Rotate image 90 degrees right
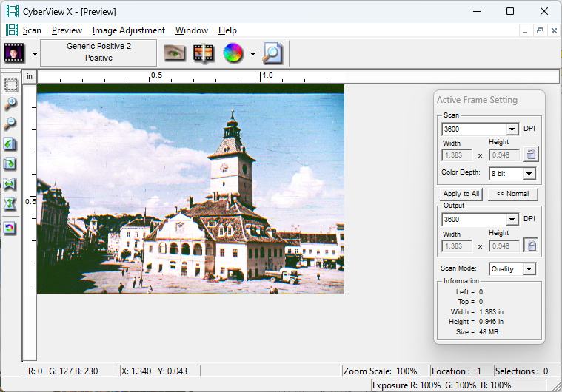 point(10,164)
